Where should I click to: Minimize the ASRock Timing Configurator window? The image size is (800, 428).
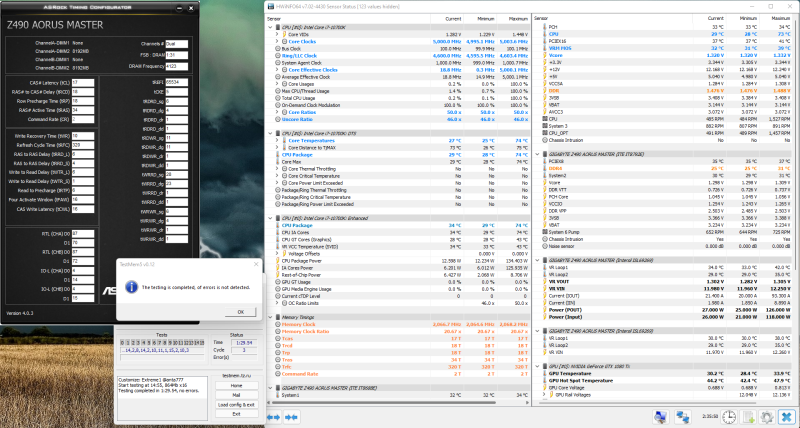[x=179, y=8]
